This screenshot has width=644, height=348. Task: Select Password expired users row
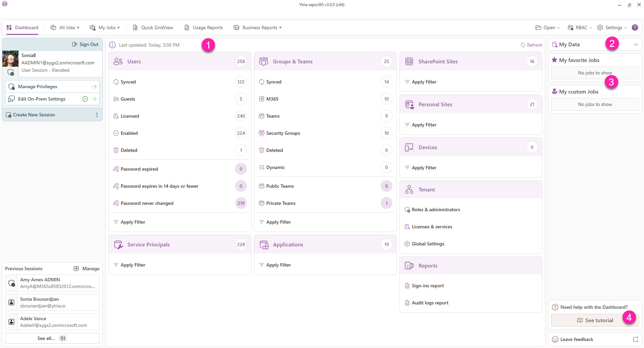click(180, 169)
